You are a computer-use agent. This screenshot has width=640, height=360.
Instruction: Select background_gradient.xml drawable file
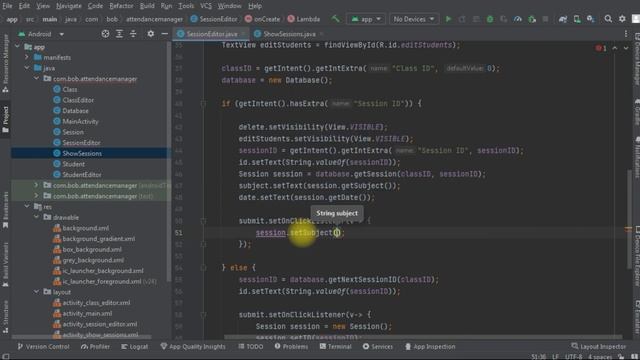[x=98, y=239]
